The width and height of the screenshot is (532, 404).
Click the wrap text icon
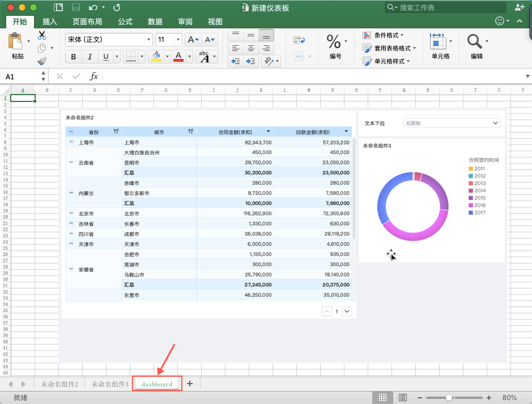(299, 40)
